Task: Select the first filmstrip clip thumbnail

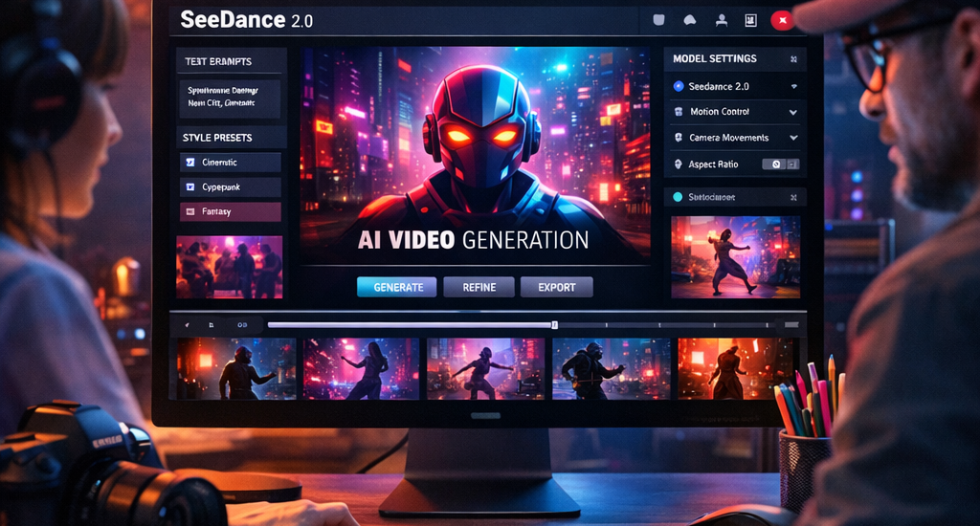Action: (236, 368)
